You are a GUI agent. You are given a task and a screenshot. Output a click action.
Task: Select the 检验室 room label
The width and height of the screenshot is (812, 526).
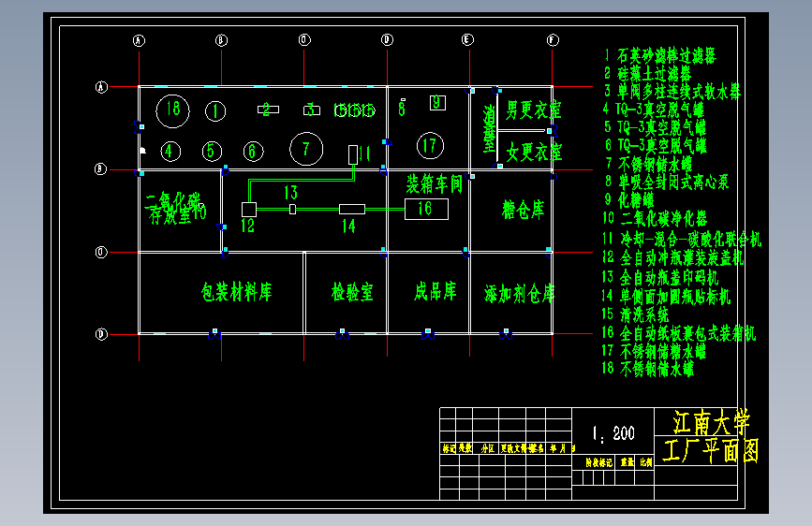coord(352,293)
